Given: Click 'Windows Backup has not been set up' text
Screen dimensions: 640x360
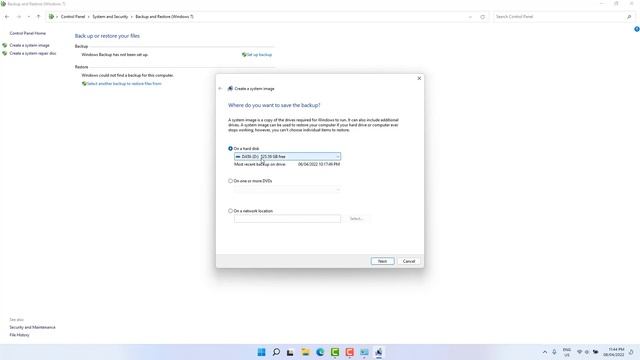Looking at the screenshot, I should (x=115, y=54).
